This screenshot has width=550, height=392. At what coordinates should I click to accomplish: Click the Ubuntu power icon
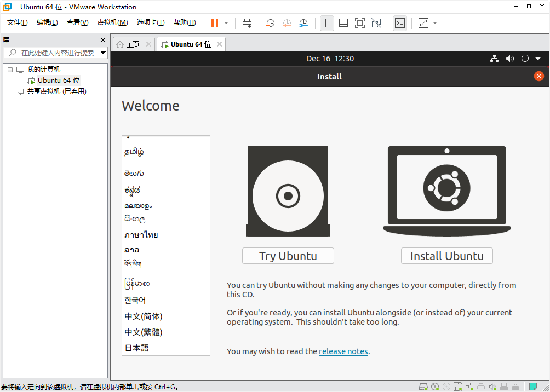[525, 59]
